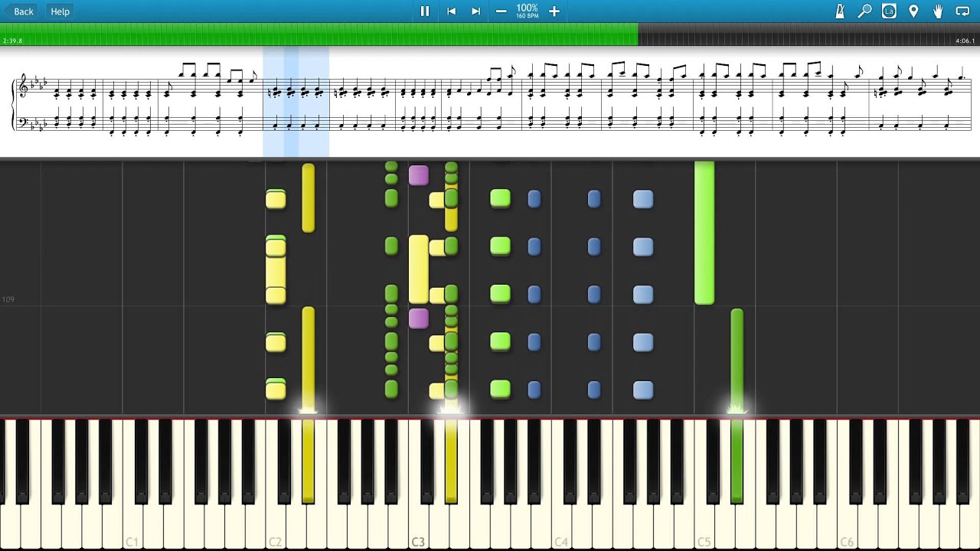Pause the song playback
Image resolution: width=980 pixels, height=551 pixels.
click(x=424, y=11)
